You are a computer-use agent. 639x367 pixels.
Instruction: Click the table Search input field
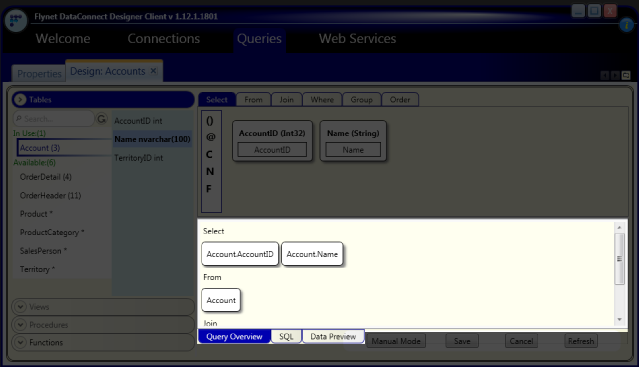coord(54,119)
